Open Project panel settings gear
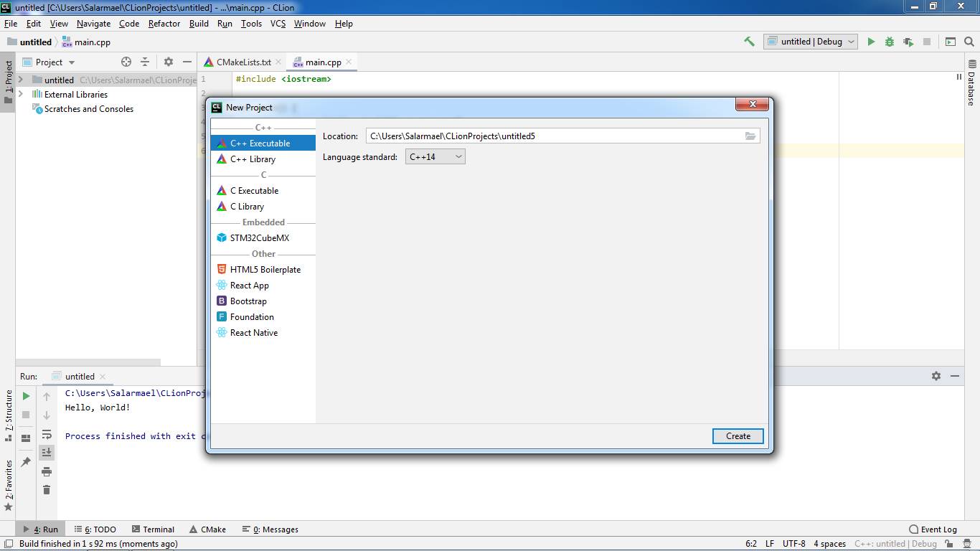This screenshot has height=551, width=980. 169,62
